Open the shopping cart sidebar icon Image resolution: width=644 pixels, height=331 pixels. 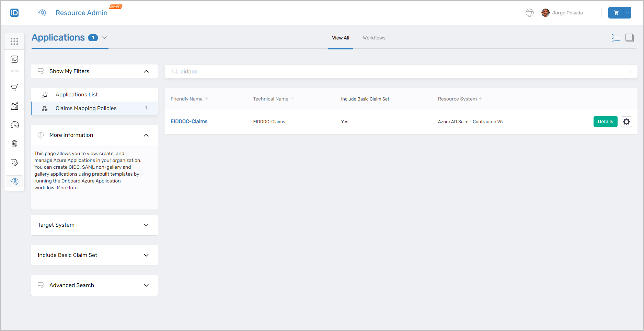pyautogui.click(x=14, y=87)
